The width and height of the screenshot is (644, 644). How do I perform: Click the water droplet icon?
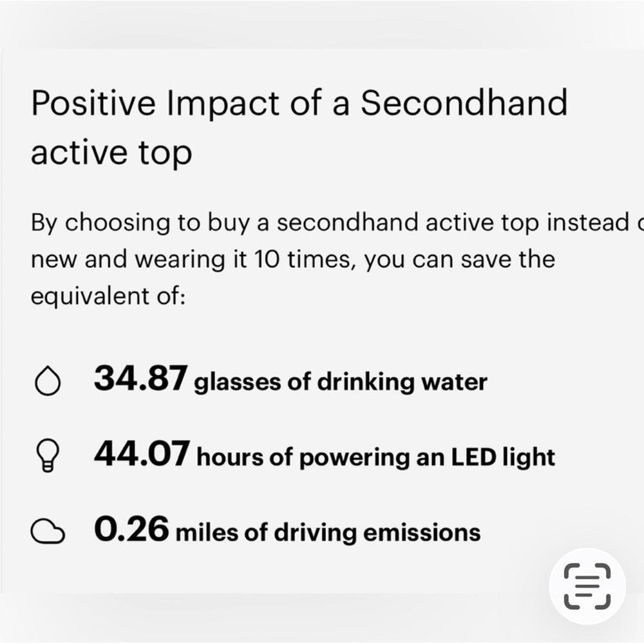coord(48,381)
